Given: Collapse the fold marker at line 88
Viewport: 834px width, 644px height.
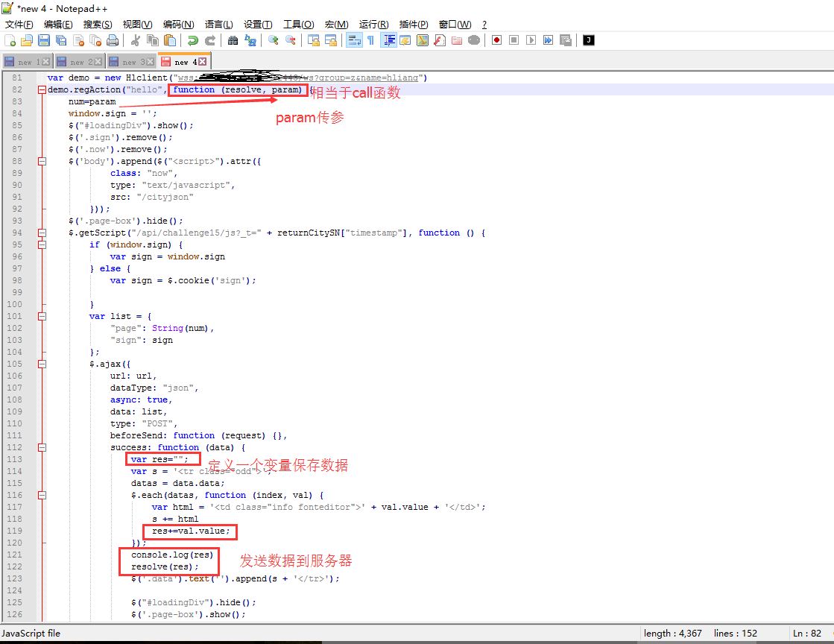Looking at the screenshot, I should [42, 161].
